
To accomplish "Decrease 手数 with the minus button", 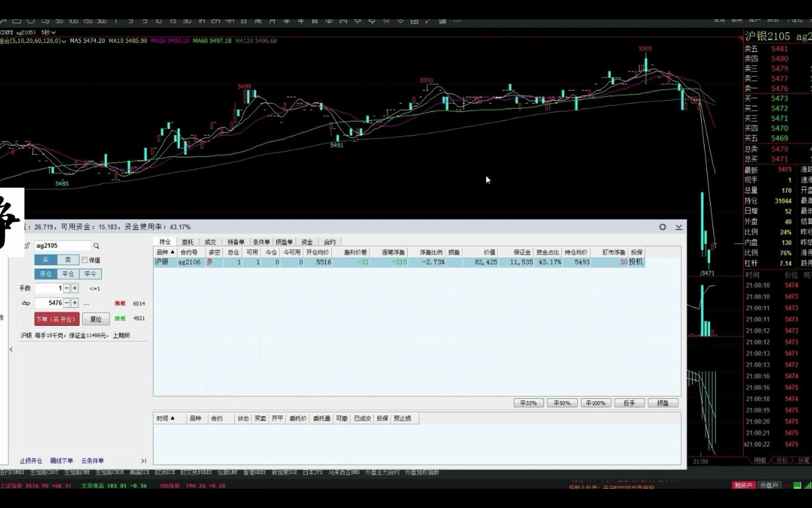I will tap(67, 288).
